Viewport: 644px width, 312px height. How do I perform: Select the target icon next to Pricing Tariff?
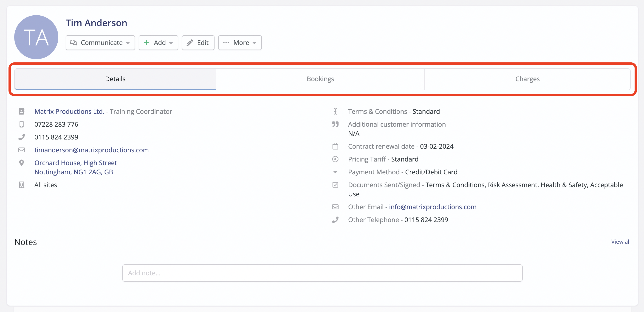point(335,159)
